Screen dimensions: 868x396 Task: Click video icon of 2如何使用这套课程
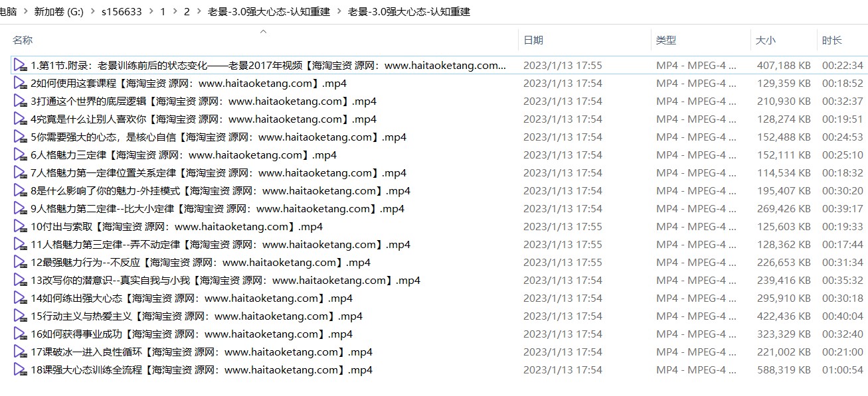click(x=20, y=84)
